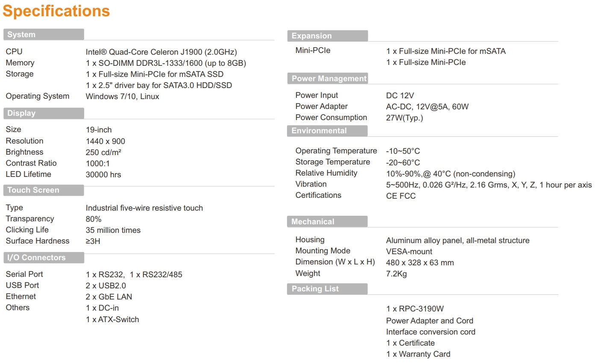Click the Touch Screen section header
Image resolution: width=598 pixels, height=364 pixels.
[33, 190]
